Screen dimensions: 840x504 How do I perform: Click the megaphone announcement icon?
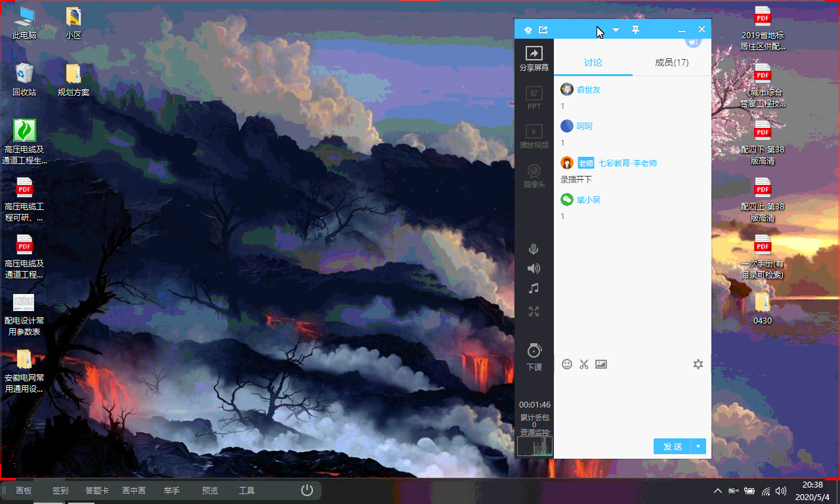[694, 43]
